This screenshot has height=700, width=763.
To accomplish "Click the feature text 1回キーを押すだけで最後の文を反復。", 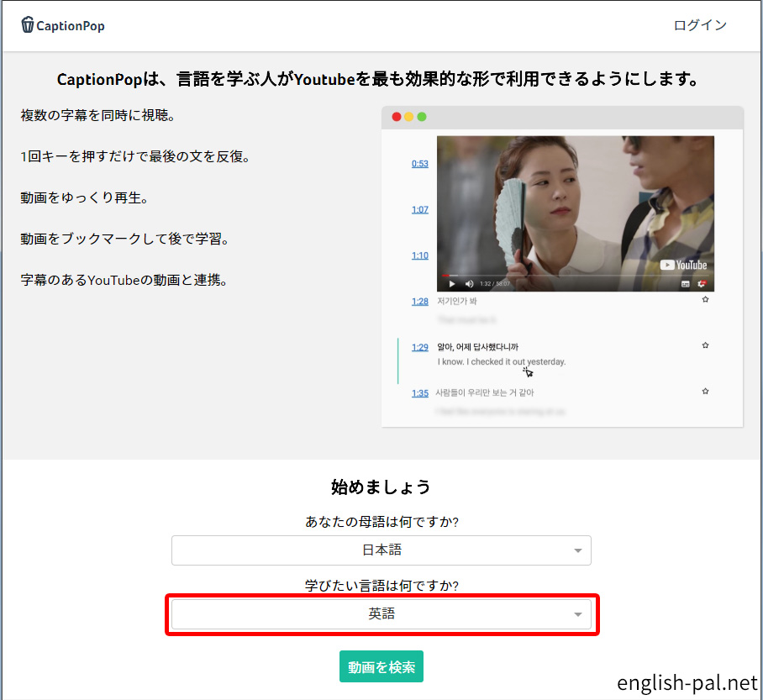I will 135,157.
